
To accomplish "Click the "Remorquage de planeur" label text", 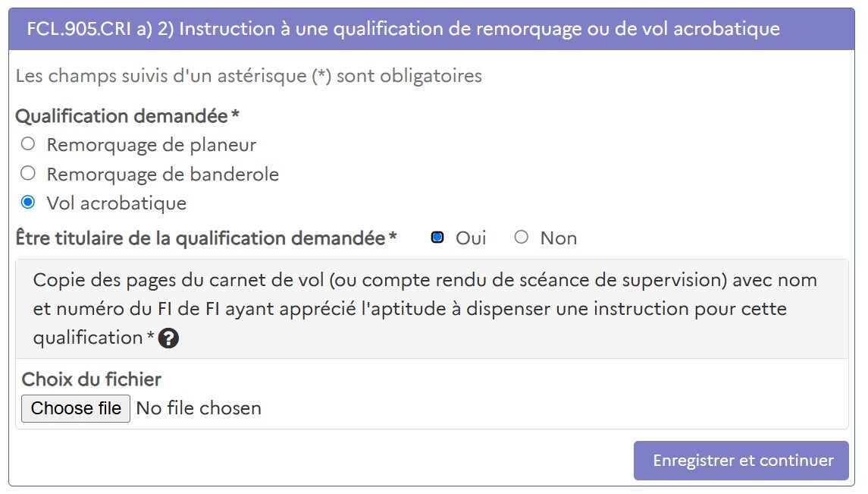I will (151, 144).
